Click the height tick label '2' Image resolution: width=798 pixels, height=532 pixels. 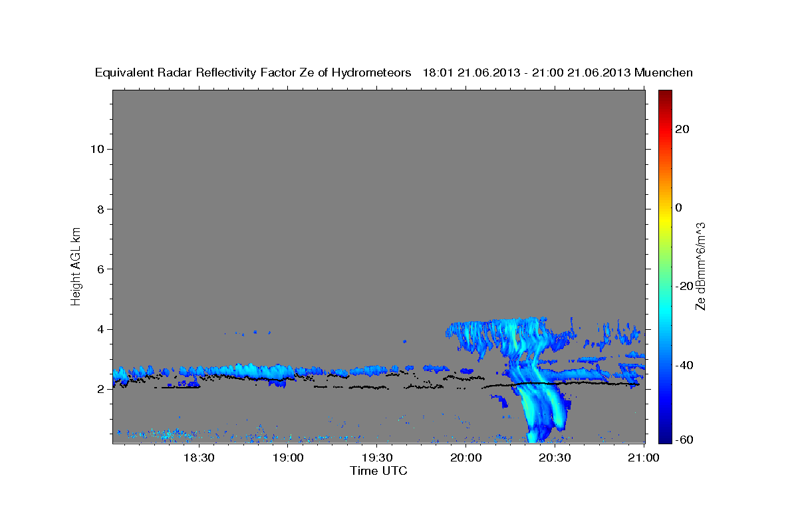[x=99, y=389]
